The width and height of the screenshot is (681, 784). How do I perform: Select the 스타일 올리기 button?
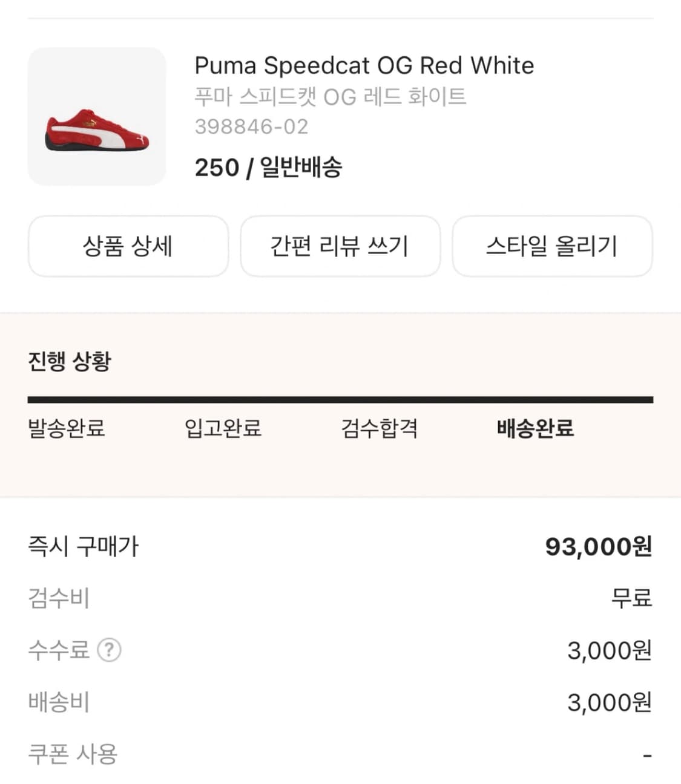pyautogui.click(x=552, y=246)
